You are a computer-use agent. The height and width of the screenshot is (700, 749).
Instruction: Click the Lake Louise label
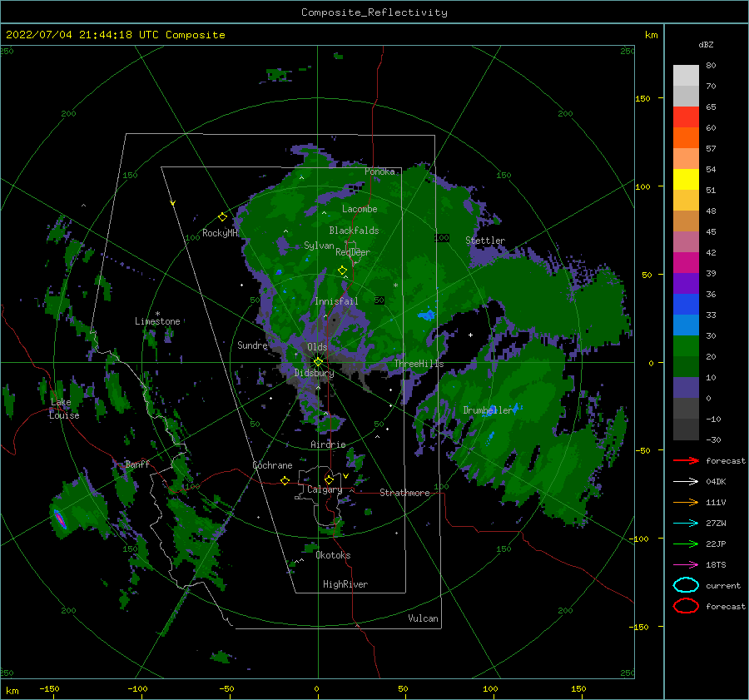64,409
